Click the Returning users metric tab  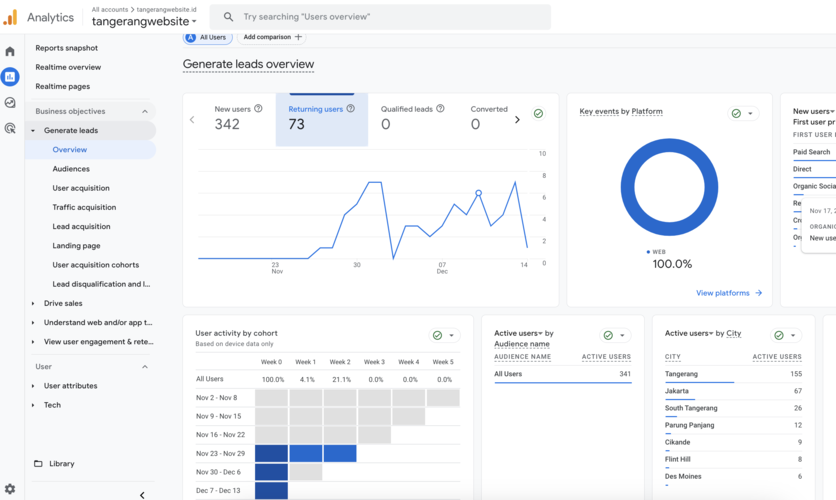[x=320, y=119]
